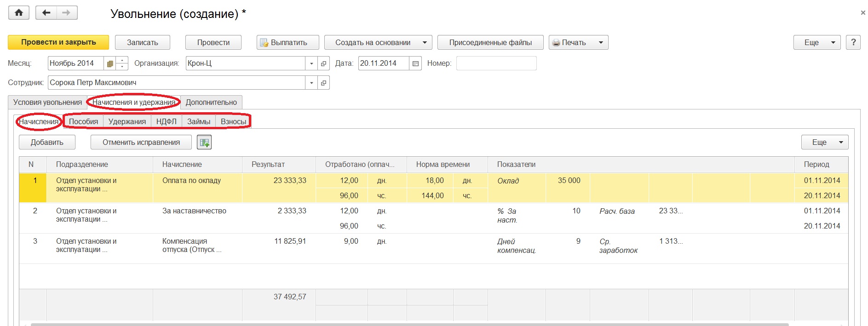868x326 pixels.
Task: Open the Печать dropdown menu
Action: [x=578, y=42]
